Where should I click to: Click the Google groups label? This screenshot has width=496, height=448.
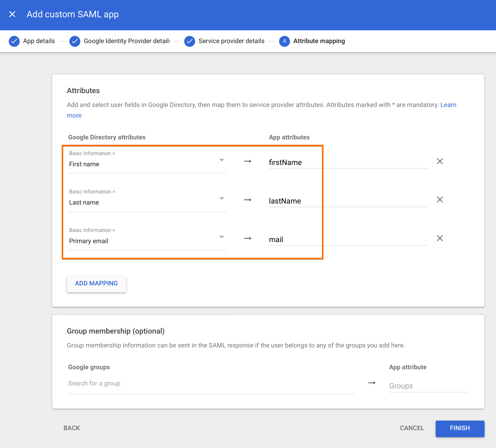pos(89,367)
